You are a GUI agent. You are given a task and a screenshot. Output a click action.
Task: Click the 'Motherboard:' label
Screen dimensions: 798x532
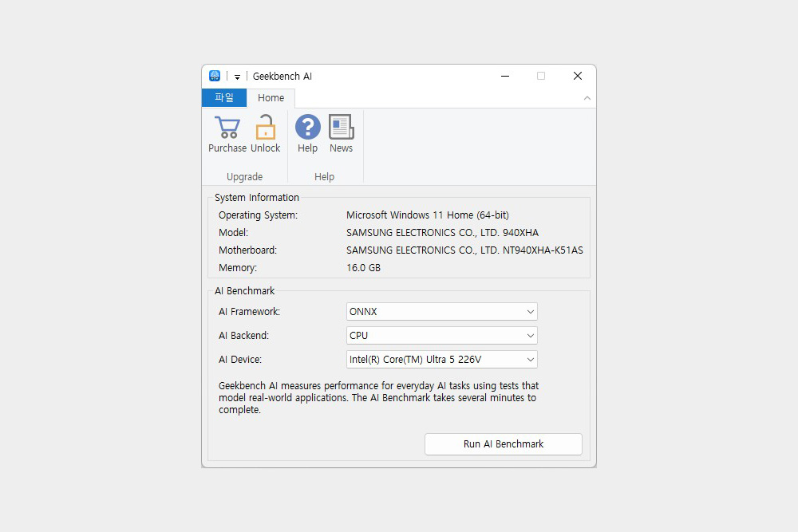pyautogui.click(x=248, y=250)
